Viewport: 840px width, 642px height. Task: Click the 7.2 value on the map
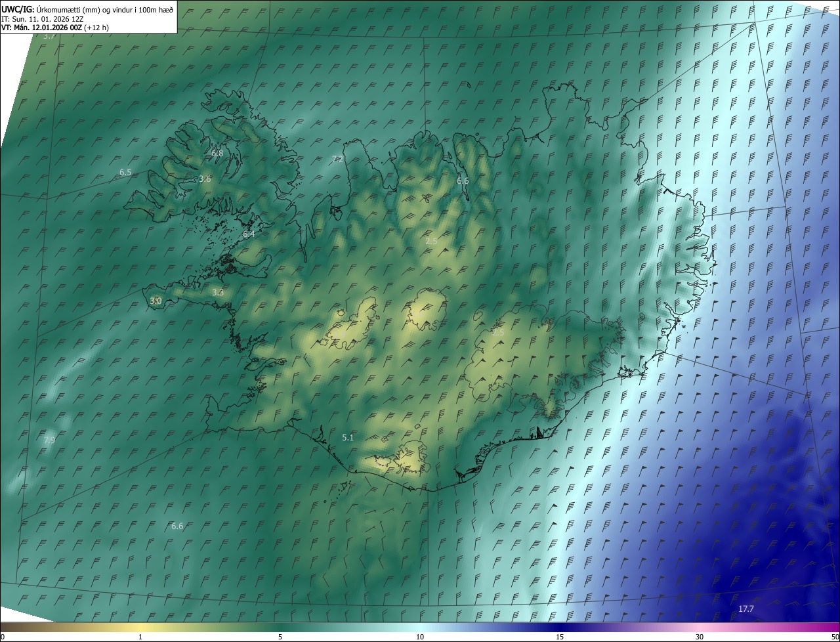pos(337,159)
